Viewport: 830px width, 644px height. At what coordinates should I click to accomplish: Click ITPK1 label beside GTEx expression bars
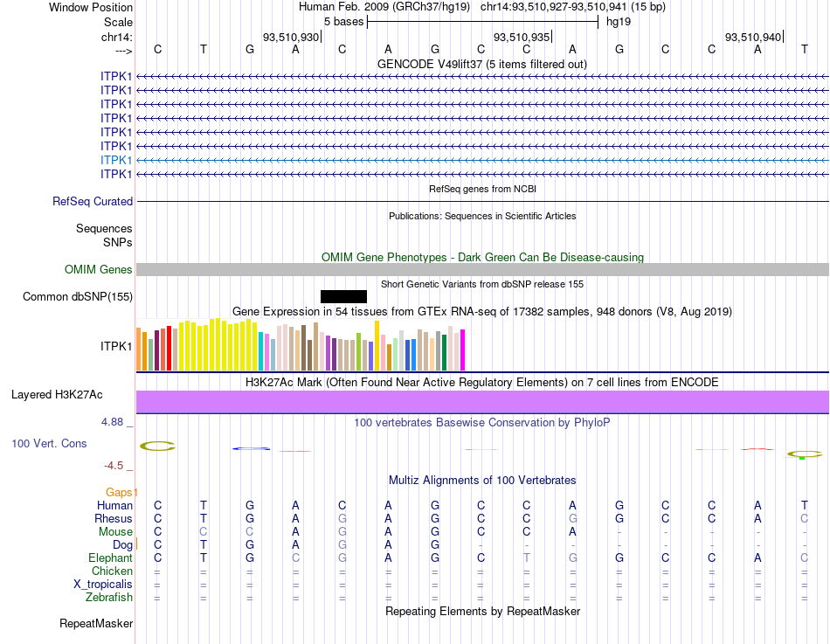pyautogui.click(x=116, y=346)
